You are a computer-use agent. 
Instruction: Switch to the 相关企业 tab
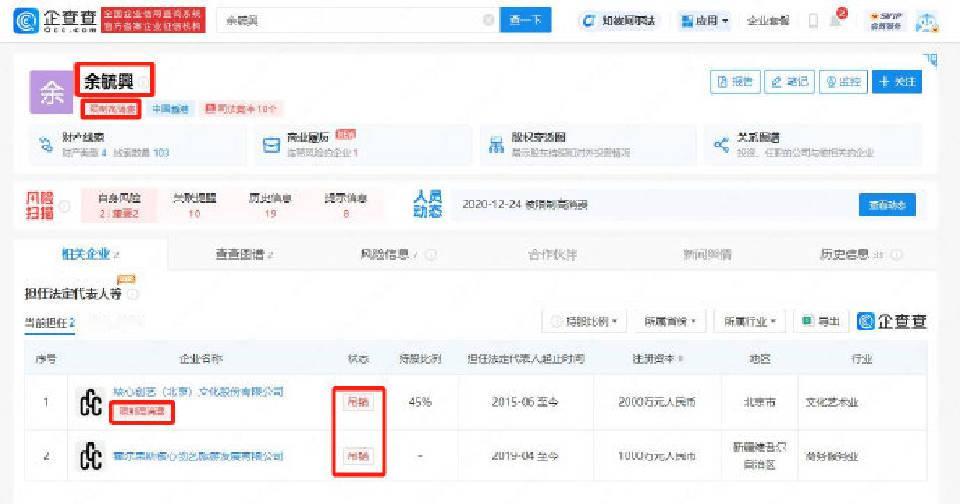tap(90, 254)
